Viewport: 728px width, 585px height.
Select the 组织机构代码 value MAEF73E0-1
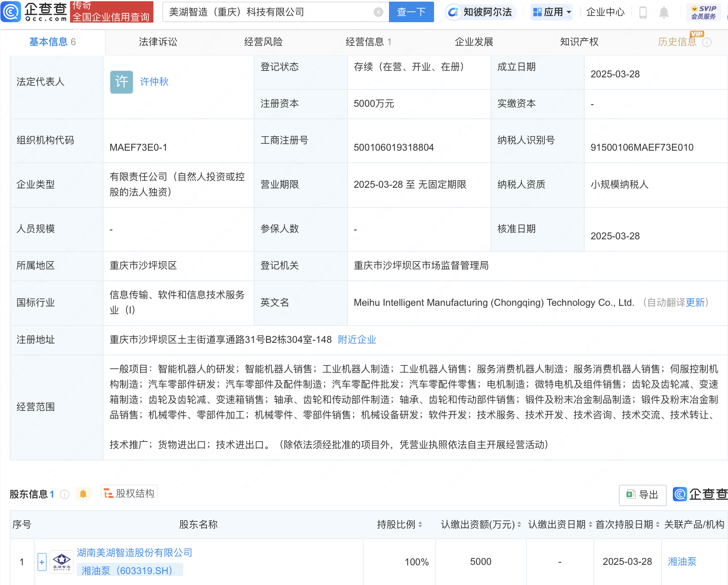(138, 147)
